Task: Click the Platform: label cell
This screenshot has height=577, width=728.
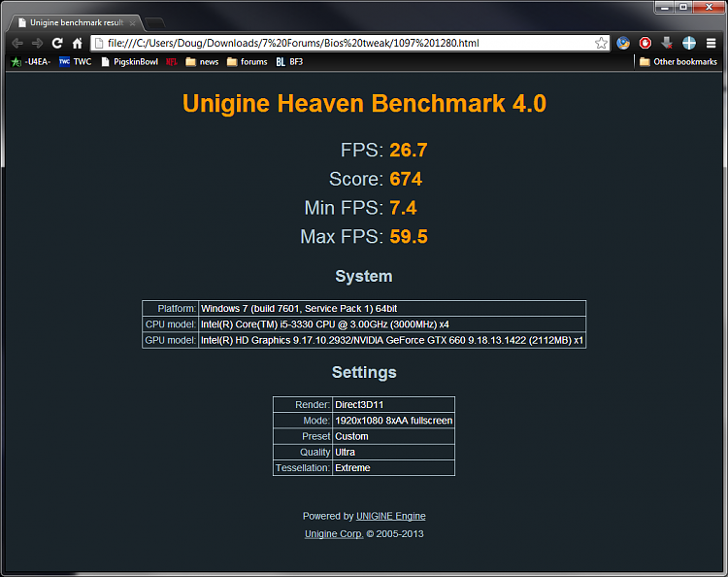Action: point(171,309)
